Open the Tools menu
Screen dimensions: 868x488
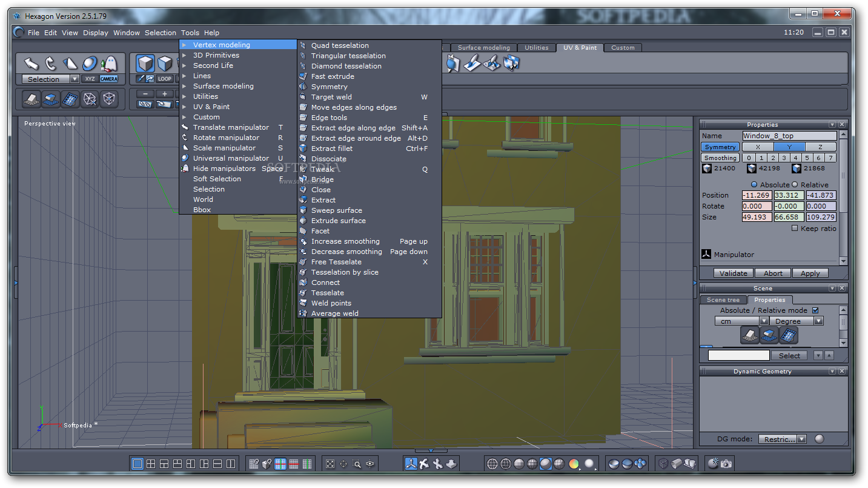pyautogui.click(x=190, y=33)
